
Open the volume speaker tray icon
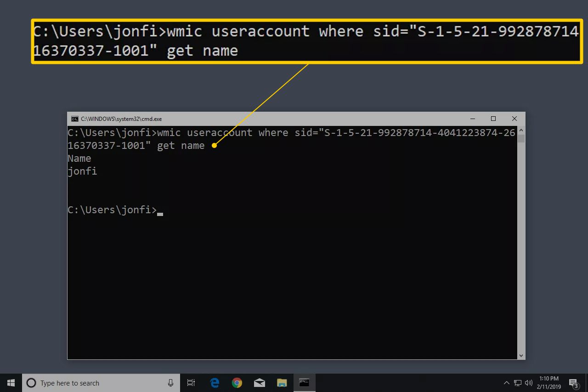[x=529, y=383]
